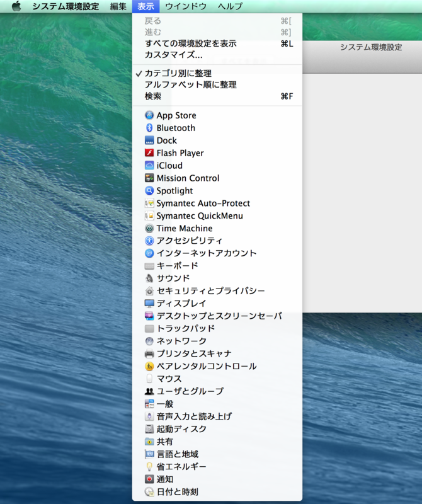
Task: Click the アクセシビリティ icon
Action: pos(149,241)
